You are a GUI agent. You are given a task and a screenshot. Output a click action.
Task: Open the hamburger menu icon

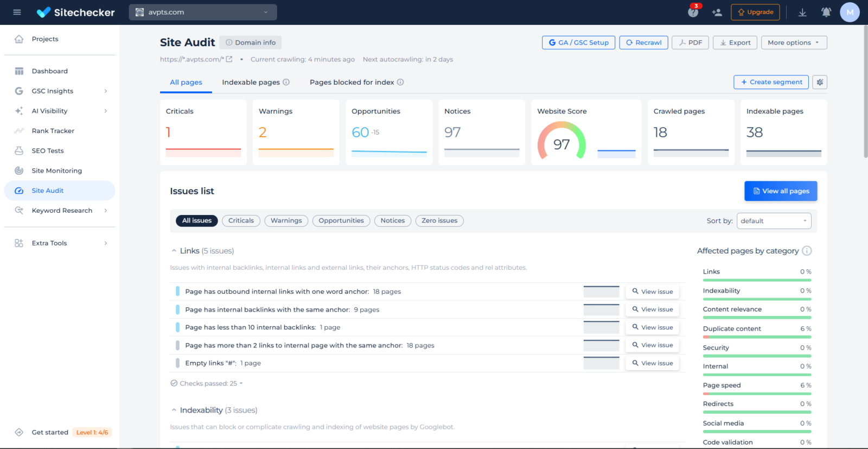tap(17, 12)
